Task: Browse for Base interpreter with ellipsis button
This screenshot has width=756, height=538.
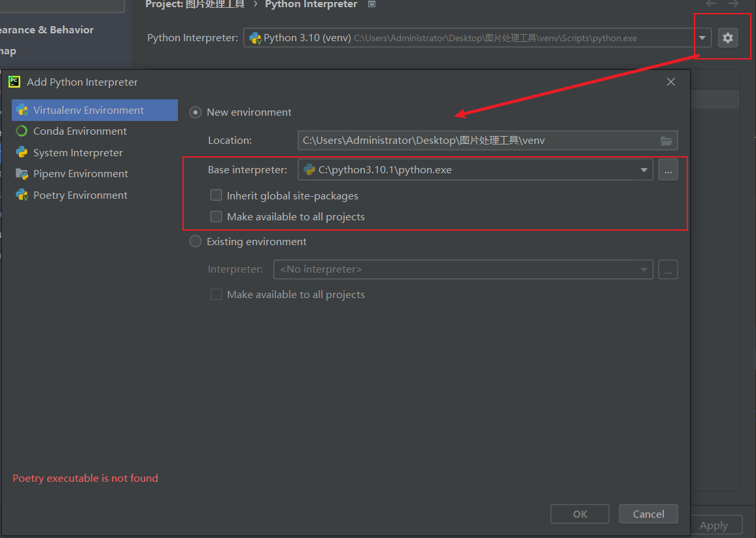Action: click(668, 170)
